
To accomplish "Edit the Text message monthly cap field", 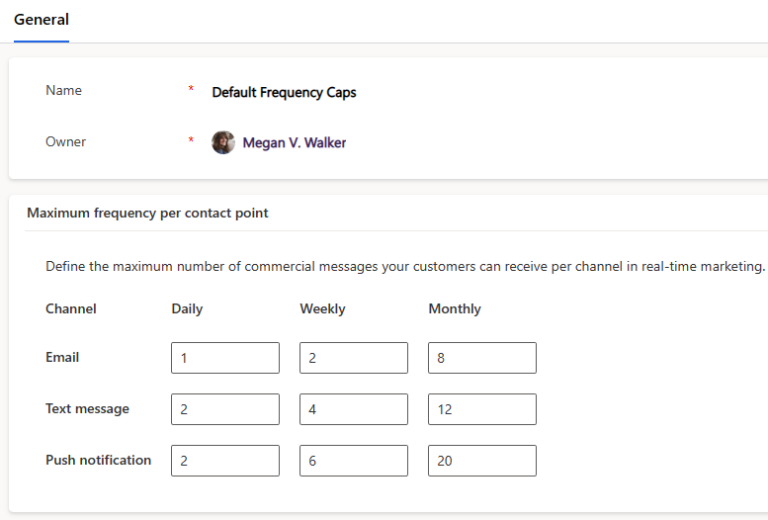I will tap(482, 409).
